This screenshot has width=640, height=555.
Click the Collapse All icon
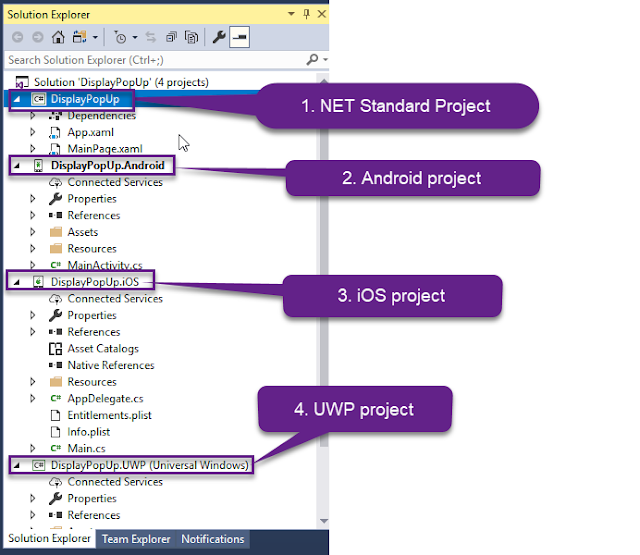(171, 38)
